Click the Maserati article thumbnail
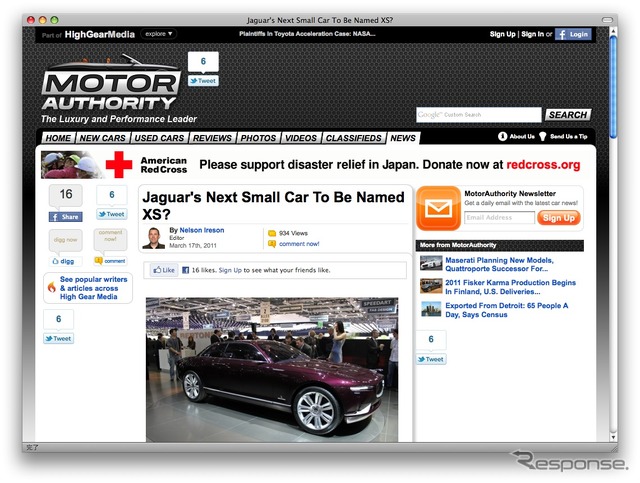 pyautogui.click(x=431, y=263)
